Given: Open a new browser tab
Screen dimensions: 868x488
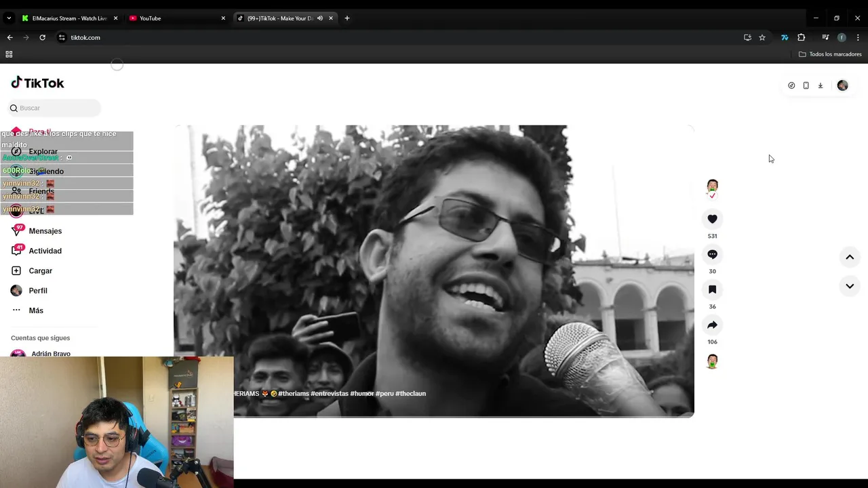Looking at the screenshot, I should 347,18.
